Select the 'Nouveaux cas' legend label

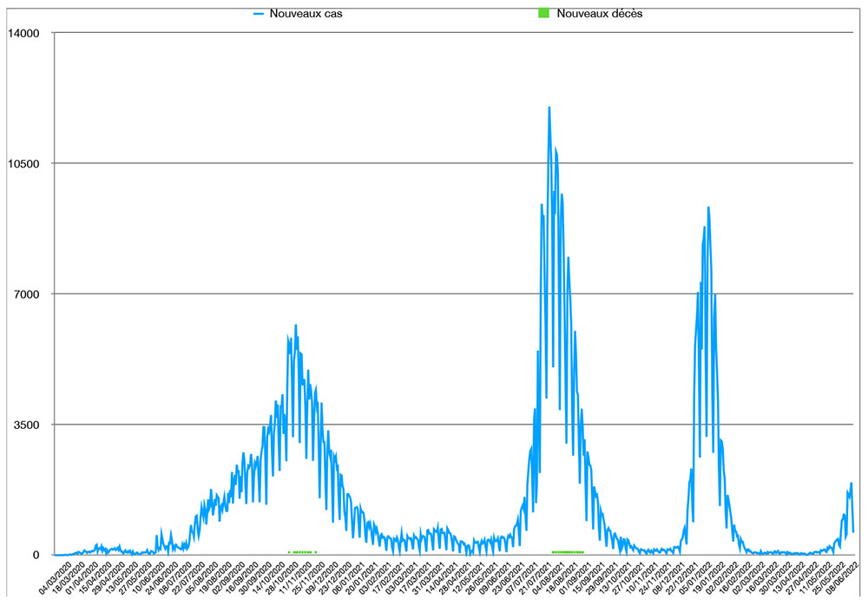[x=299, y=14]
